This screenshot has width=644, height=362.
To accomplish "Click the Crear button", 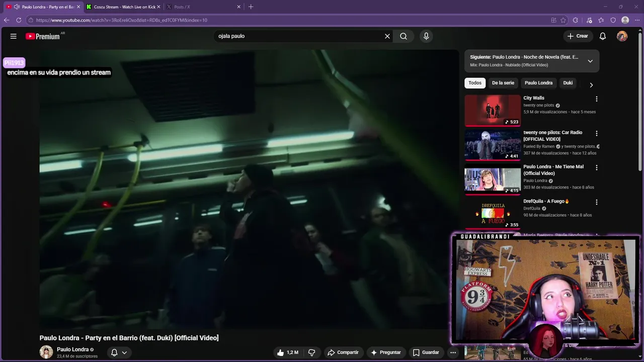I will pos(578,36).
